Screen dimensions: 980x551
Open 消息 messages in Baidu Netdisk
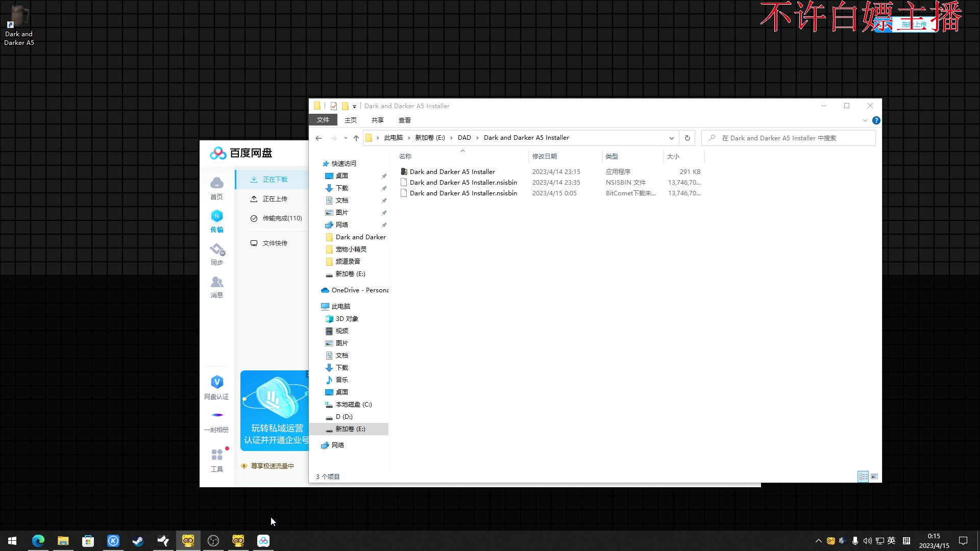217,287
